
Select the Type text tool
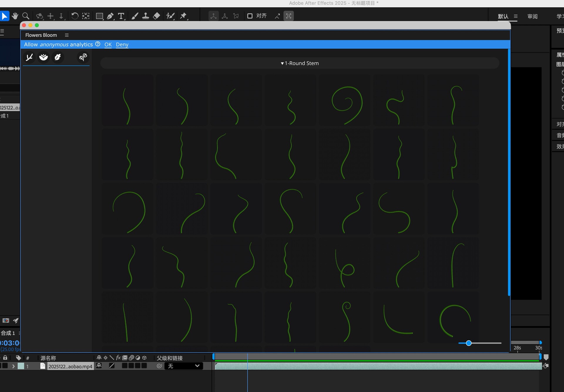pos(121,16)
